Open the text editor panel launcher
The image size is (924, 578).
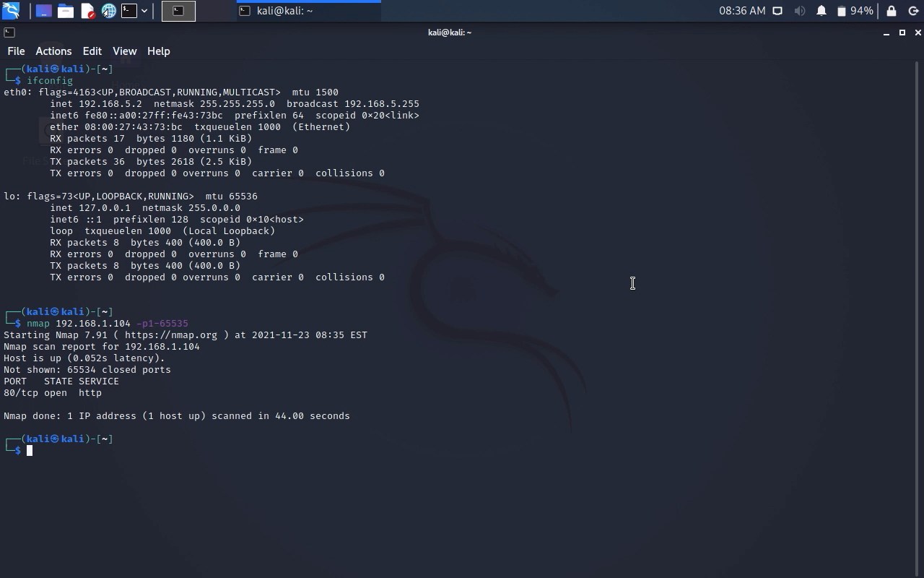point(87,11)
